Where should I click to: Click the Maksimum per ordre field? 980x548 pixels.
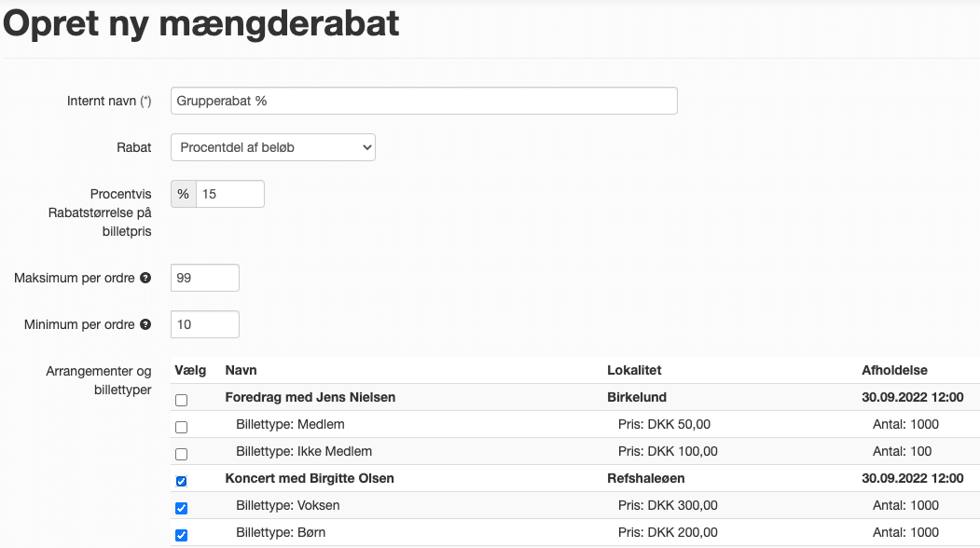tap(205, 278)
